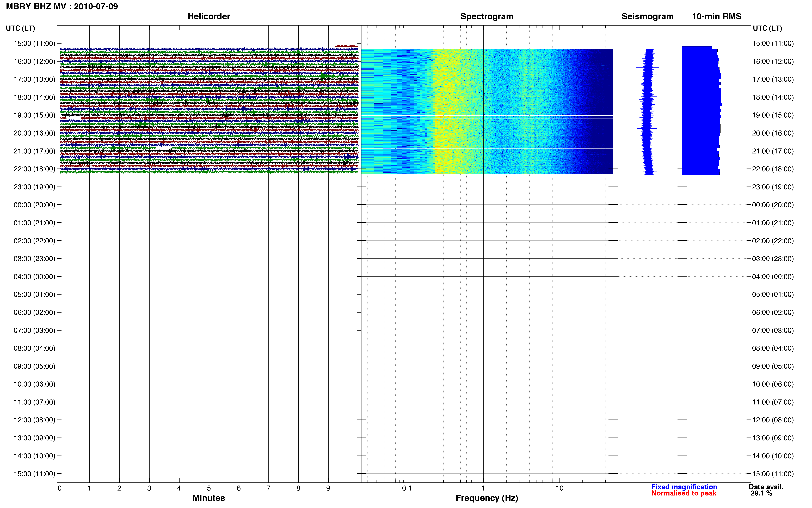Click the Normalised to peak legend text
The image size is (812, 508).
(684, 493)
